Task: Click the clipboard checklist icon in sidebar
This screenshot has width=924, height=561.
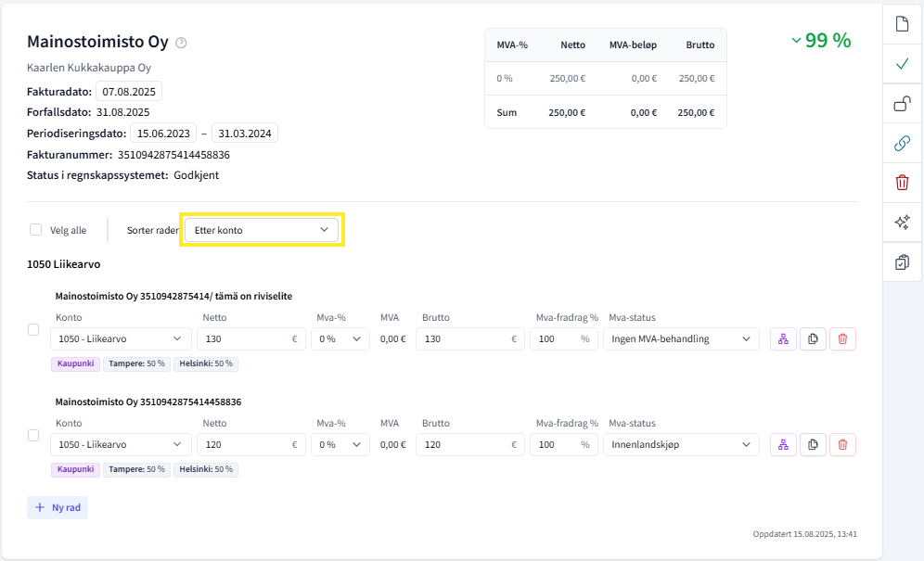Action: coord(901,262)
